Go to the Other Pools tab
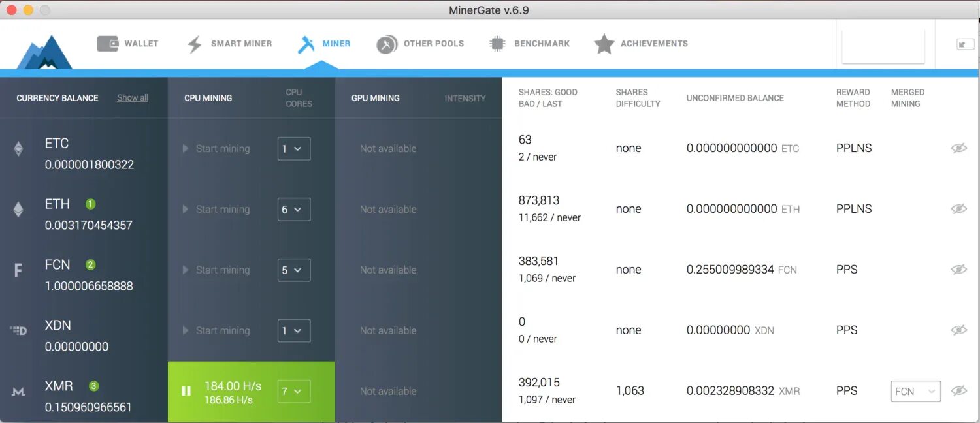This screenshot has height=423, width=980. tap(420, 44)
